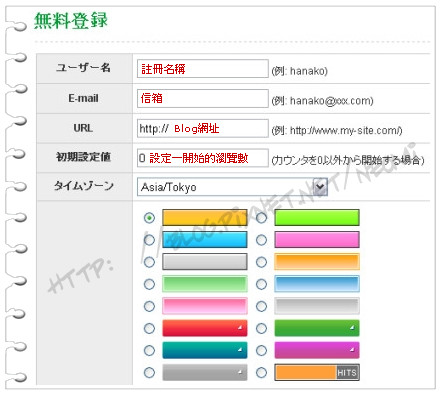Select the orange HITS counter radio button

(x=261, y=372)
